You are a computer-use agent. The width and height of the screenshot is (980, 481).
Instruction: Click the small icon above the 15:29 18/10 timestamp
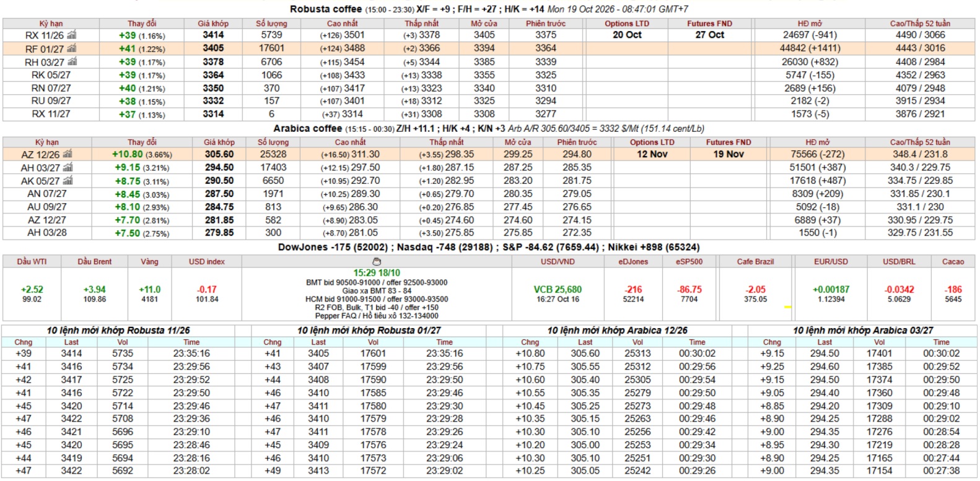click(377, 262)
